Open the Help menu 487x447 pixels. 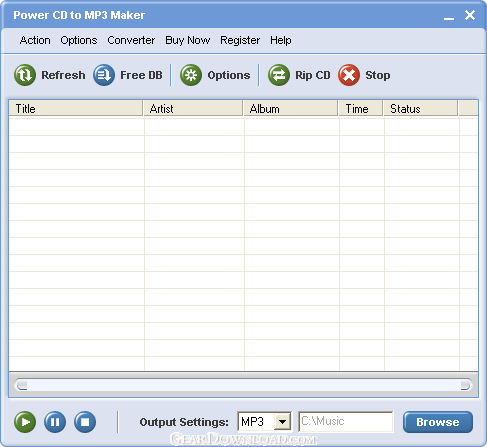pos(281,40)
